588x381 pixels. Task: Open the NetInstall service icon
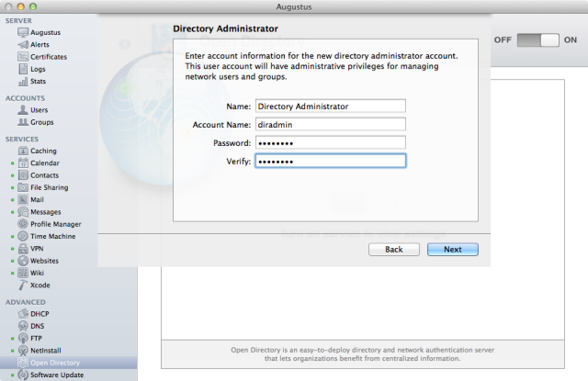(23, 351)
